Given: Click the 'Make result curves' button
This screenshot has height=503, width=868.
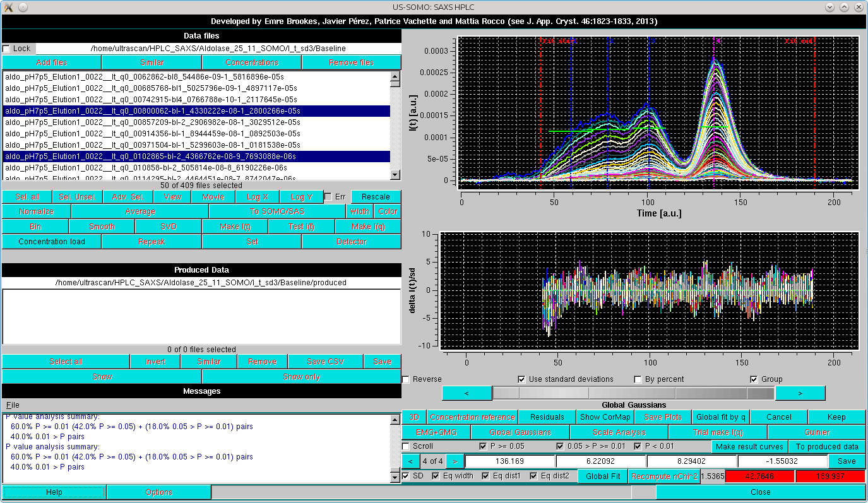Looking at the screenshot, I should [749, 446].
